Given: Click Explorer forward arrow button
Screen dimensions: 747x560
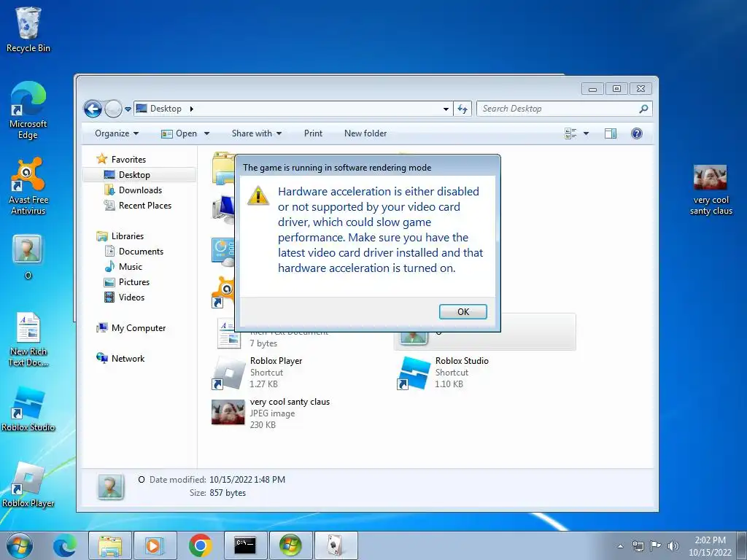Looking at the screenshot, I should tap(113, 109).
